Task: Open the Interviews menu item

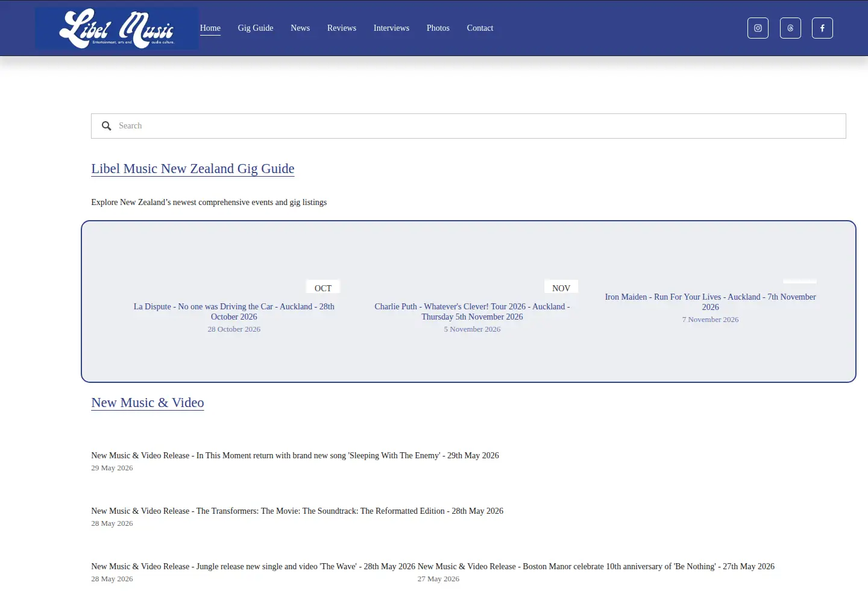Action: coord(391,28)
